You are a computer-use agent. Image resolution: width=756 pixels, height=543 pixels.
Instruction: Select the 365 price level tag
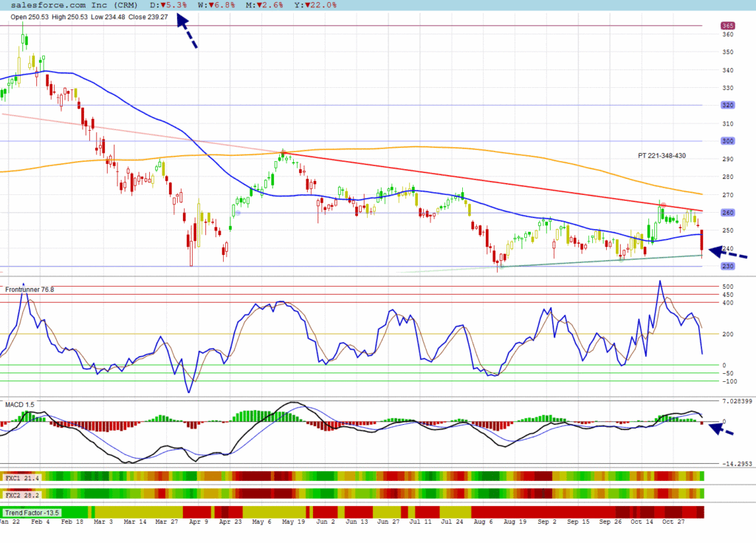[727, 26]
